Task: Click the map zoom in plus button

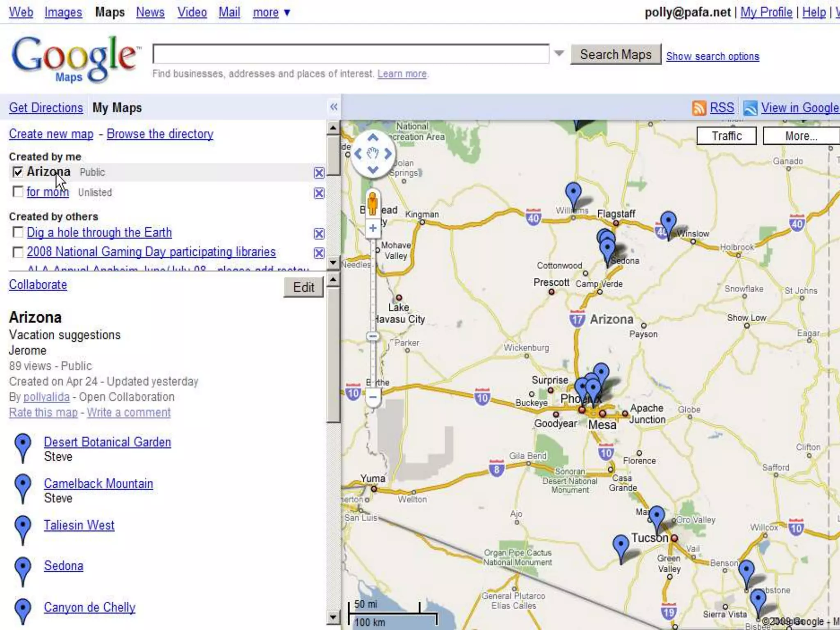Action: click(373, 228)
